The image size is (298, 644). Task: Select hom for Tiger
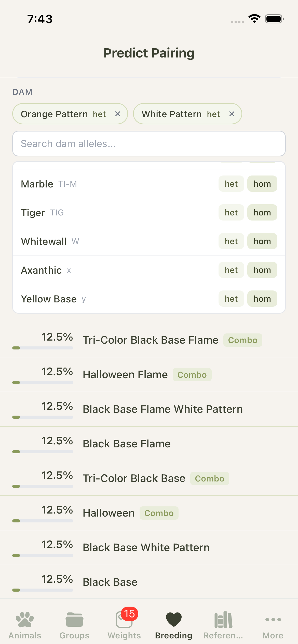pos(262,212)
